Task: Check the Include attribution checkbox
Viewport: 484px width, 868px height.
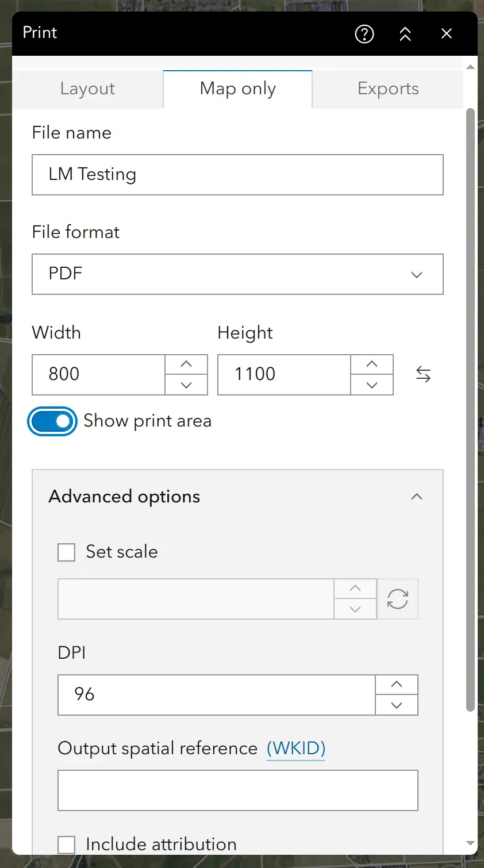Action: tap(67, 845)
